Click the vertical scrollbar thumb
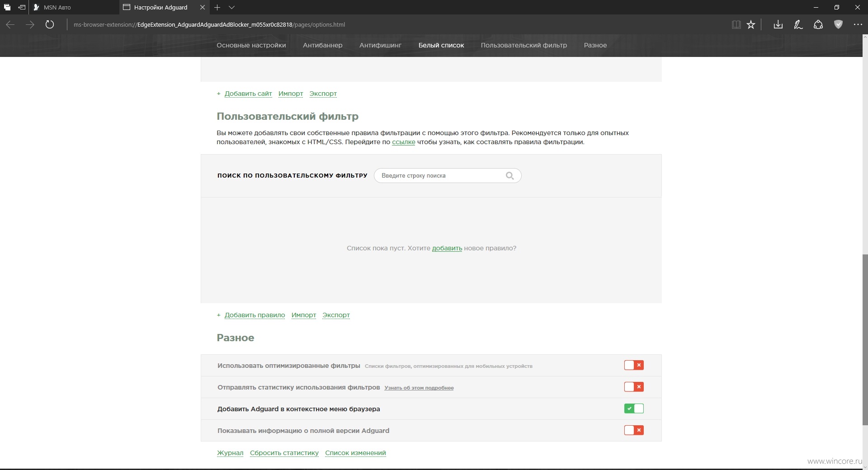The image size is (868, 470). 865,340
